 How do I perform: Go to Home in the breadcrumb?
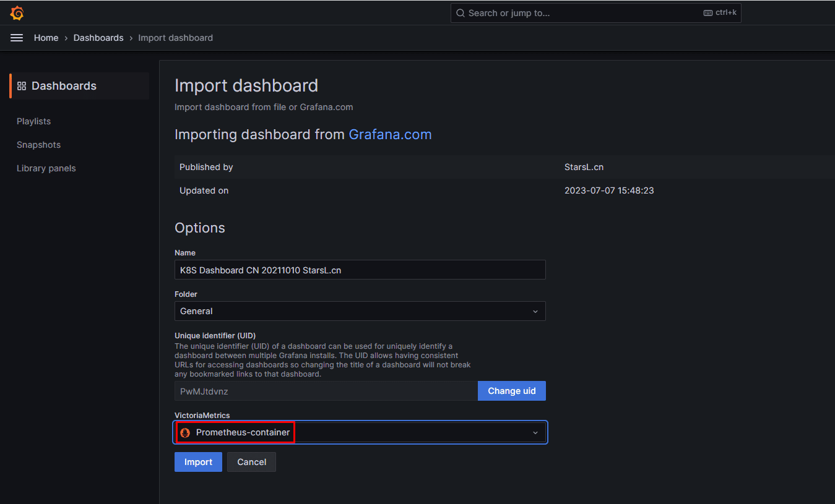tap(46, 38)
